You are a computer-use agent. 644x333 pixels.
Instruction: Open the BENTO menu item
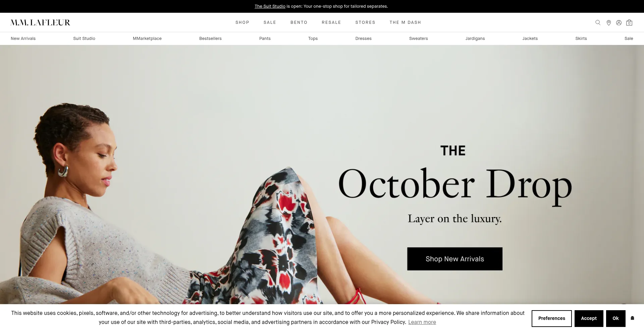tap(299, 22)
